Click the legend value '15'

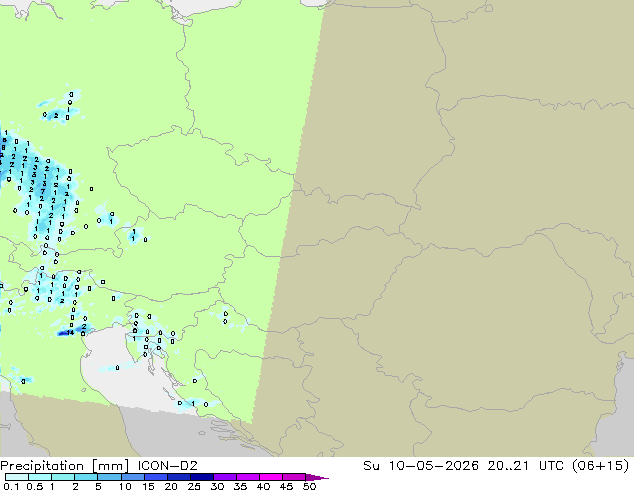tap(148, 486)
